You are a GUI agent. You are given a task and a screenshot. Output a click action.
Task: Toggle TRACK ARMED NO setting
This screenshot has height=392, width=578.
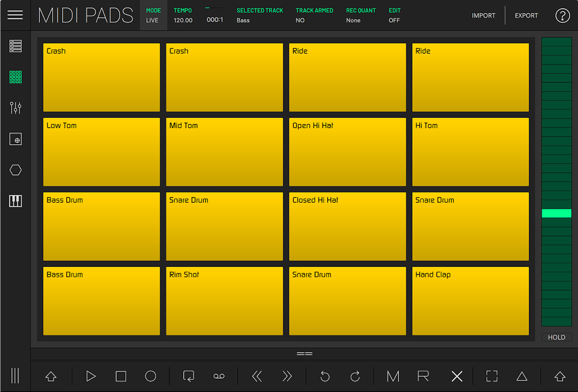[314, 15]
